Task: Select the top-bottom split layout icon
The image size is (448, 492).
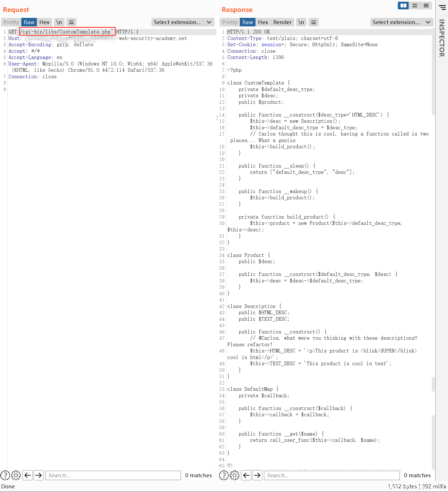Action: tap(415, 5)
